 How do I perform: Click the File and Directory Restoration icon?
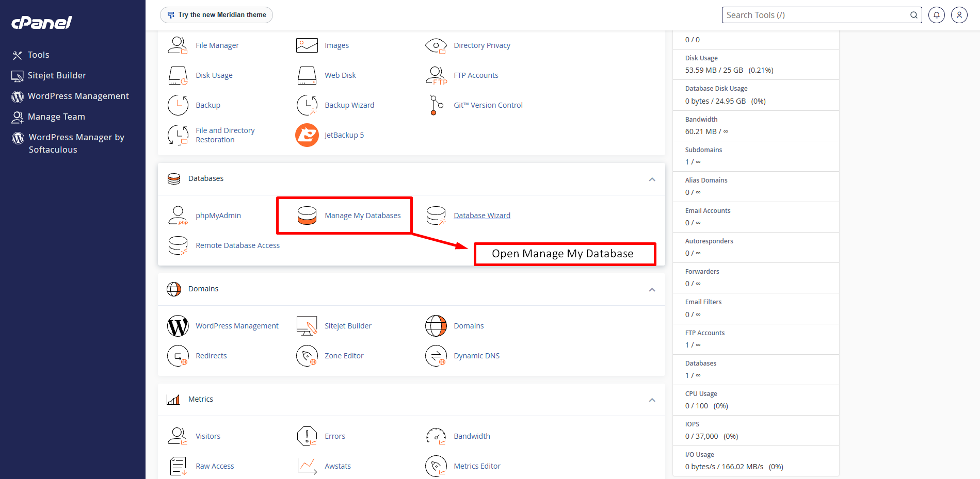pyautogui.click(x=178, y=135)
